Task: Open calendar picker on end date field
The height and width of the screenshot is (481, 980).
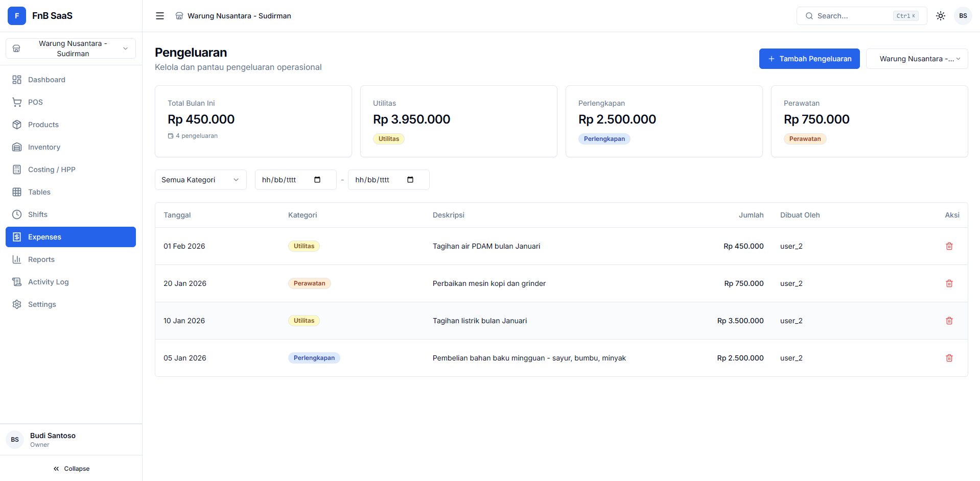Action: point(410,180)
